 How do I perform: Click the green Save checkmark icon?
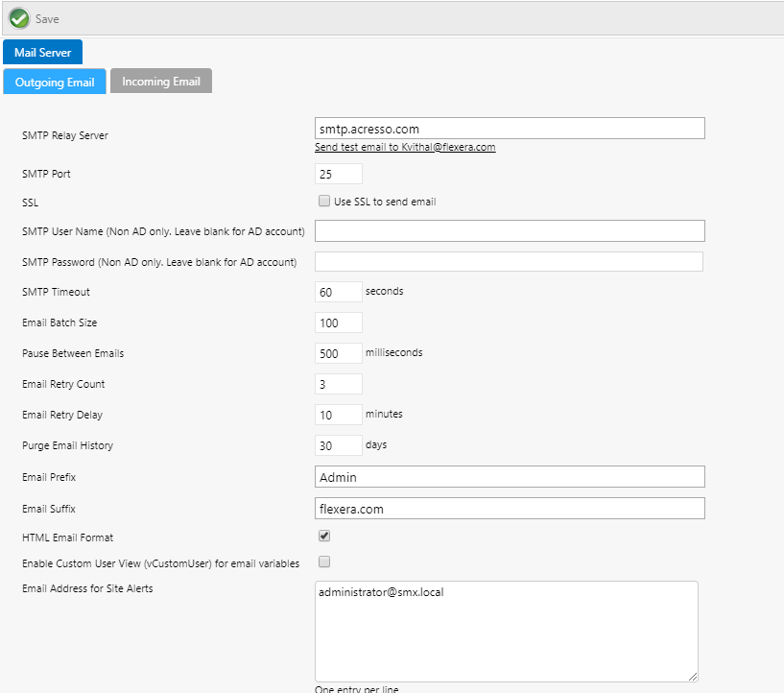[x=19, y=18]
